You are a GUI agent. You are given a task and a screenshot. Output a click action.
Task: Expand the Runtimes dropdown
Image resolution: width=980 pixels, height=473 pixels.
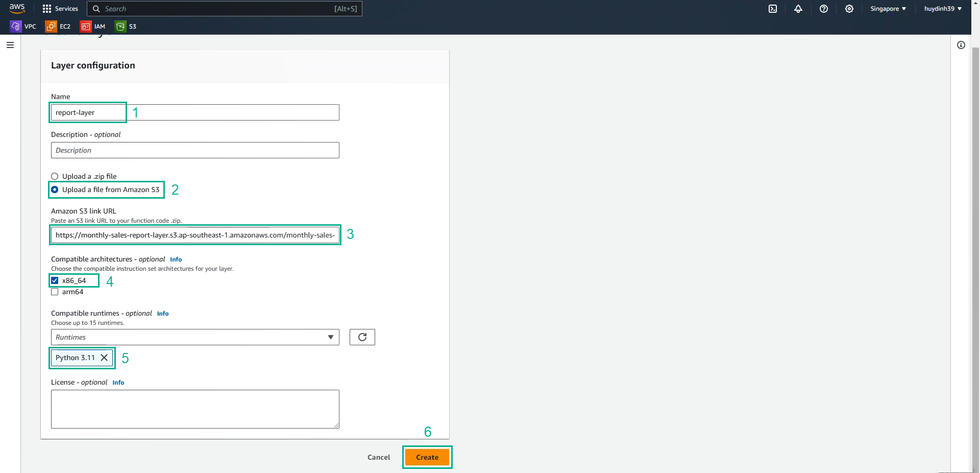point(195,337)
